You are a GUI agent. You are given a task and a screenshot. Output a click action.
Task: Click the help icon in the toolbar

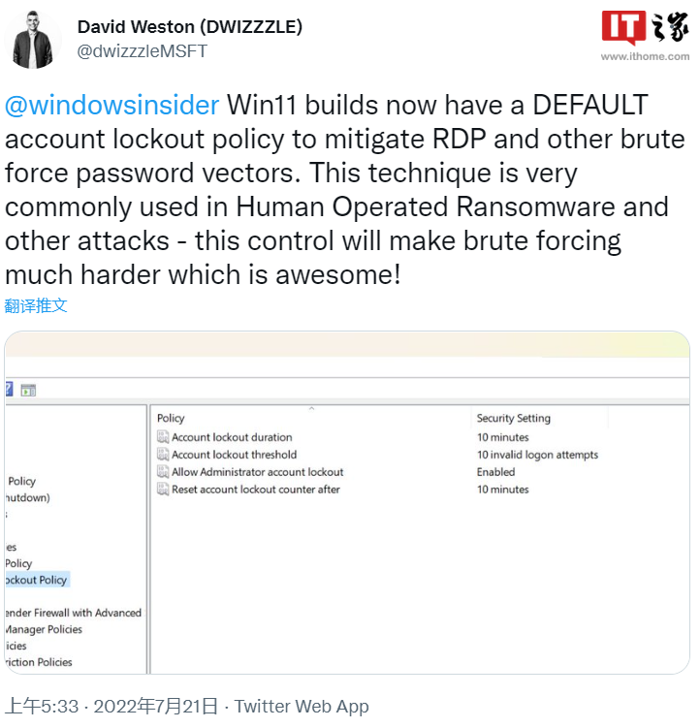click(9, 390)
